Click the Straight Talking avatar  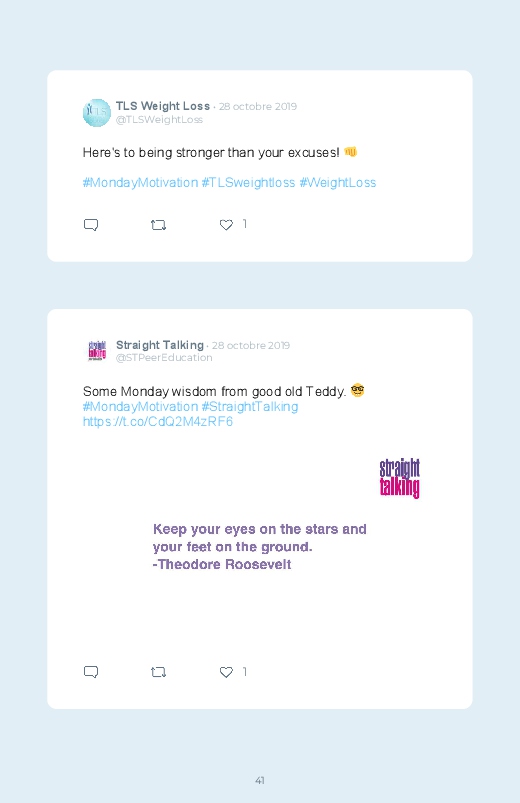pos(97,351)
